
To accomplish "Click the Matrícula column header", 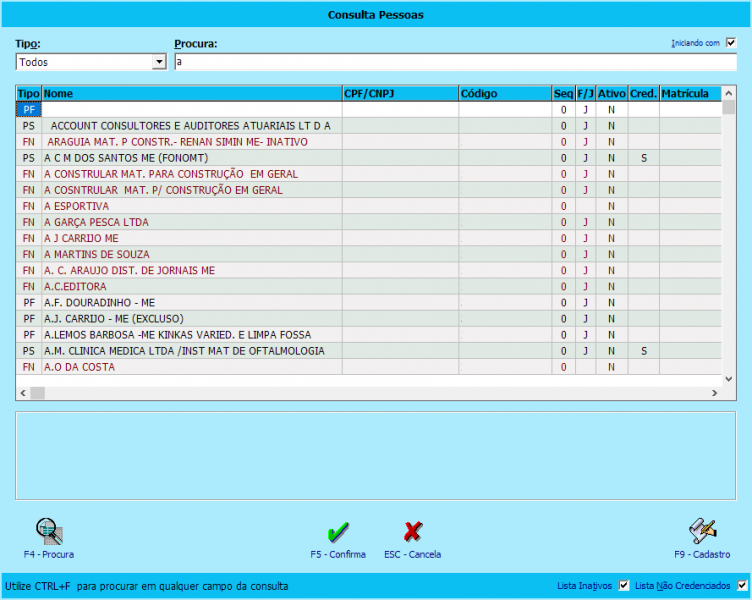I will (690, 94).
